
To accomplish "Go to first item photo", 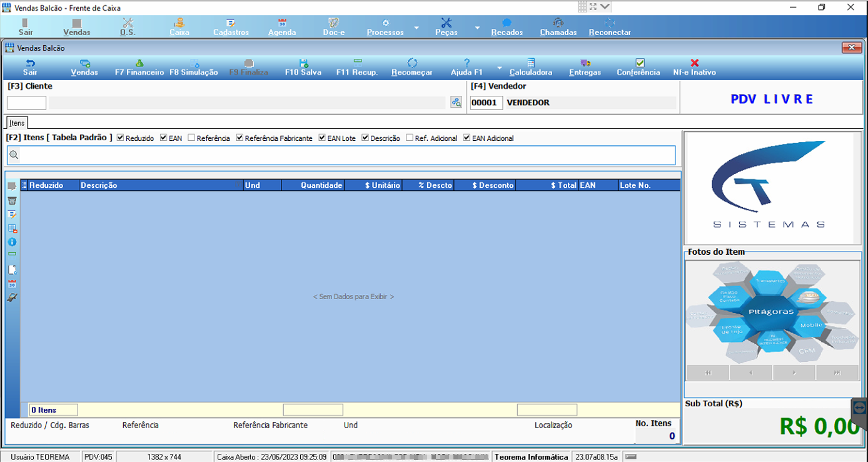I will 708,372.
